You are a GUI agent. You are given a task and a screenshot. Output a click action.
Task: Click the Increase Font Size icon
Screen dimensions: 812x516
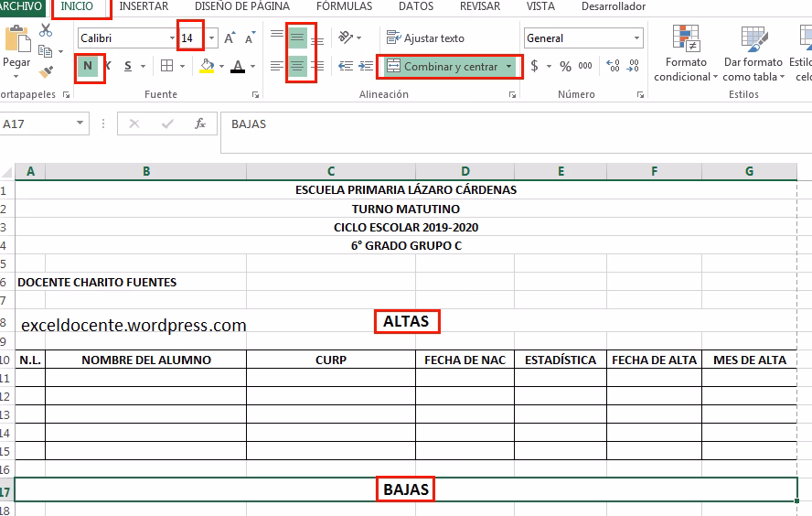(230, 38)
